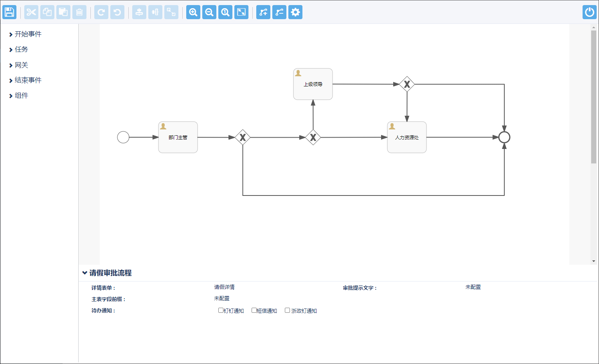Collapse the 请假审批流程 properties panel
Viewport: 599px width, 364px height.
click(85, 273)
